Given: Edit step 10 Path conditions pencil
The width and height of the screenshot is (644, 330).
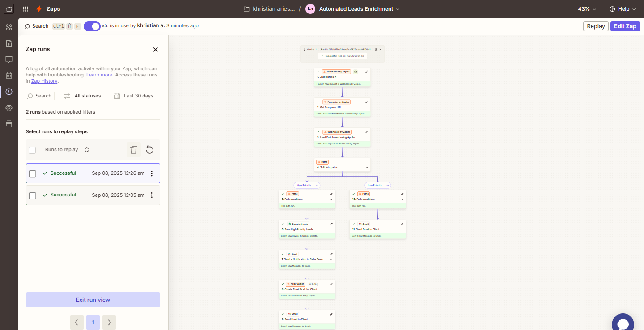Looking at the screenshot, I should point(402,194).
